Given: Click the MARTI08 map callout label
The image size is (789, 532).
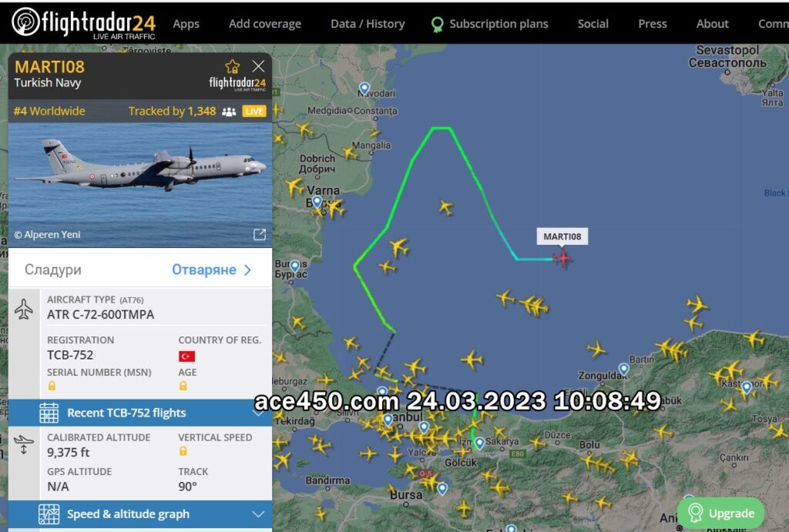Looking at the screenshot, I should point(562,236).
